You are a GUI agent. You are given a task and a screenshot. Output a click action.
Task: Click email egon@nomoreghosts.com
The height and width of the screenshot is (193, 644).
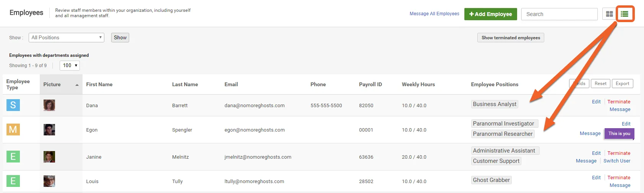255,130
